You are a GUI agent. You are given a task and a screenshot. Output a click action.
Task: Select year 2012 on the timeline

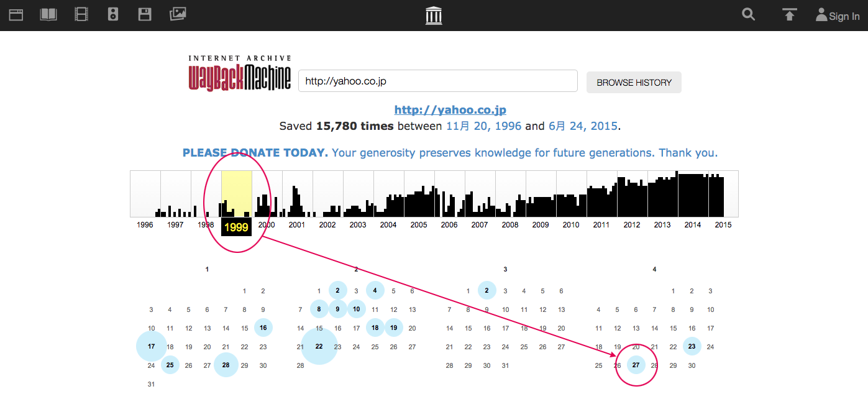pos(632,225)
